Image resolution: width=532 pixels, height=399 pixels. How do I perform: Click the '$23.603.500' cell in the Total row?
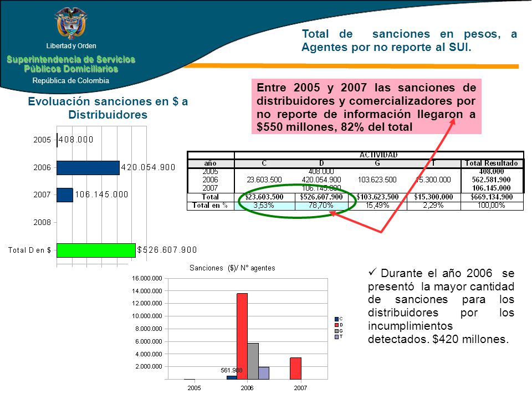[x=264, y=197]
